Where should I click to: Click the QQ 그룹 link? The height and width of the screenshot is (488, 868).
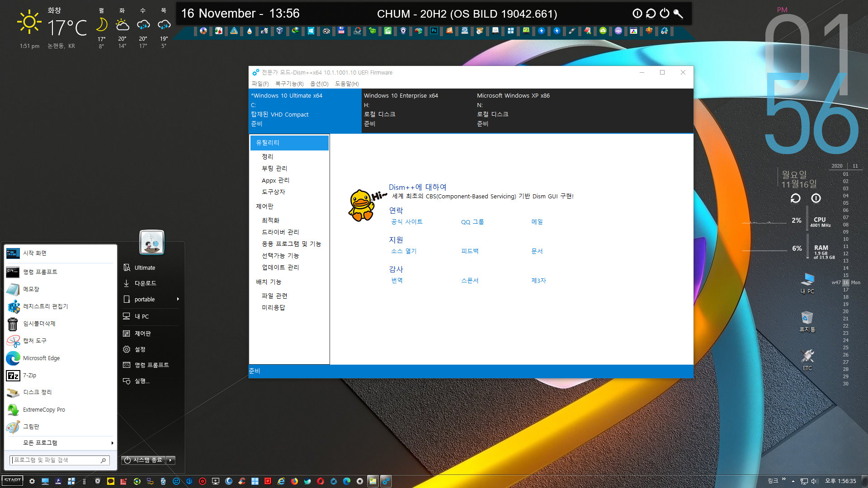tap(472, 222)
